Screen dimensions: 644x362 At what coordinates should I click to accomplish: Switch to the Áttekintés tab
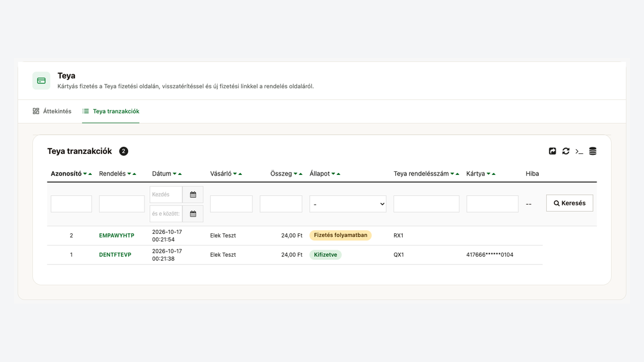52,111
